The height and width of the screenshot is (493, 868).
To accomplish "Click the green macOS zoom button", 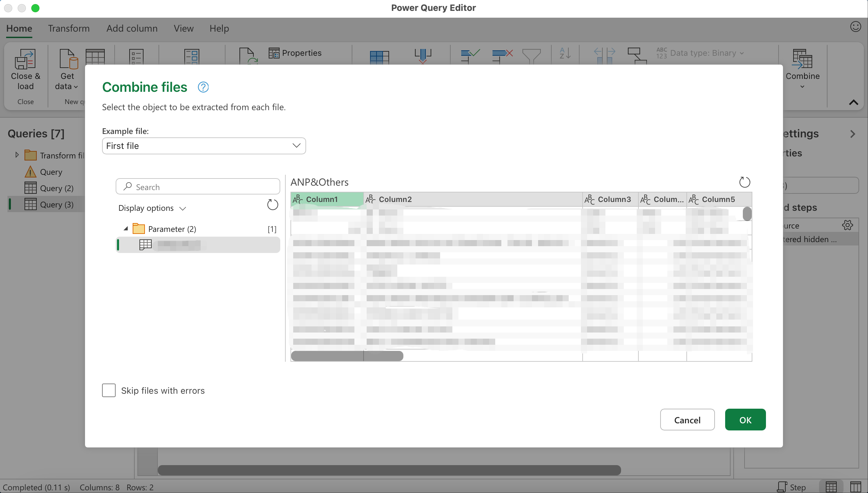I will (x=35, y=8).
